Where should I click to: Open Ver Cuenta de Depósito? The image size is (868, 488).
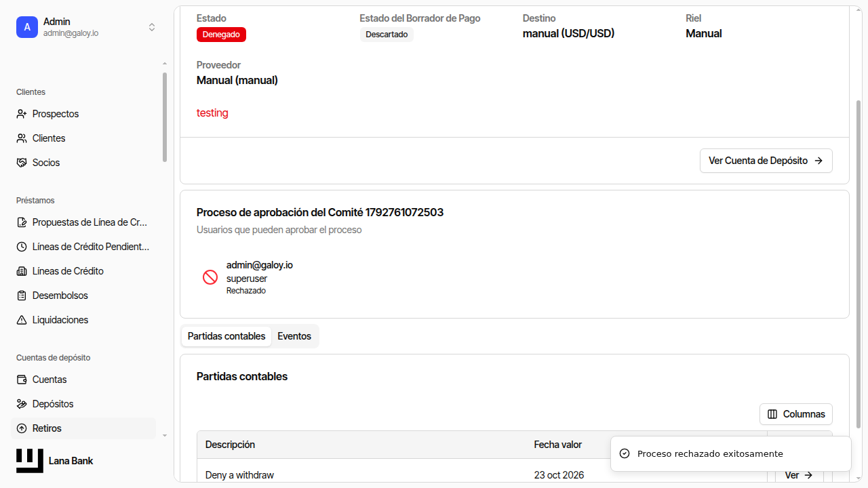tap(766, 161)
